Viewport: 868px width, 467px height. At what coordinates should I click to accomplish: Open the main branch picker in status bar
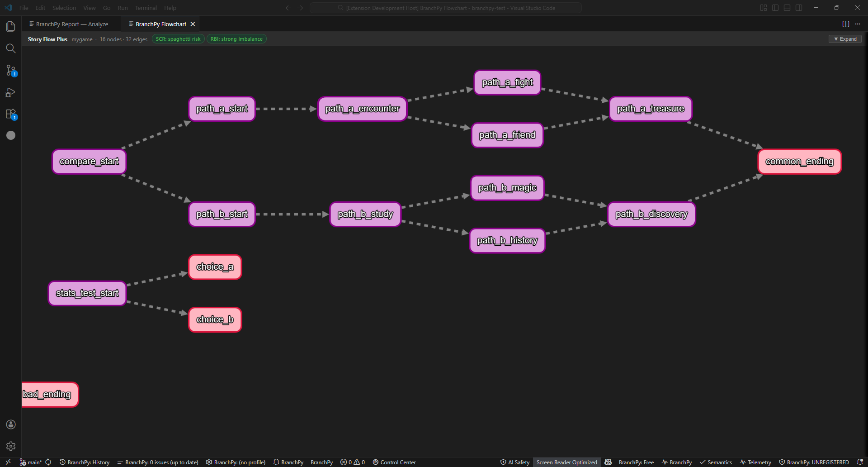[31, 462]
